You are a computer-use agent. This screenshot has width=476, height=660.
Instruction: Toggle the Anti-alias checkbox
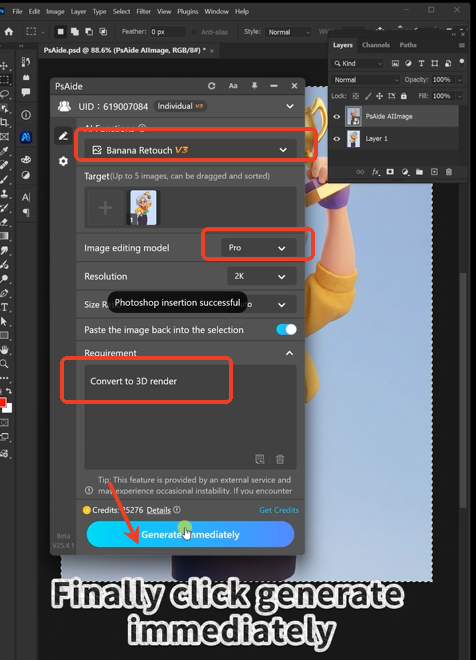coord(194,32)
